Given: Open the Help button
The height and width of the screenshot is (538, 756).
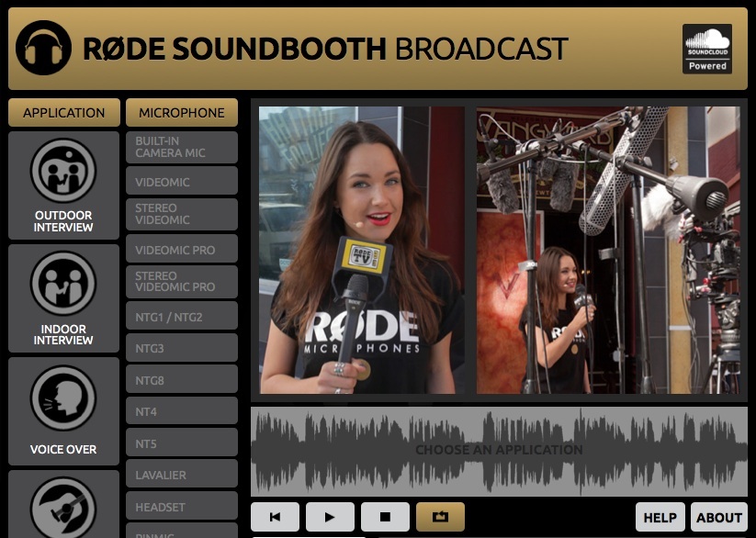Looking at the screenshot, I should pos(660,517).
